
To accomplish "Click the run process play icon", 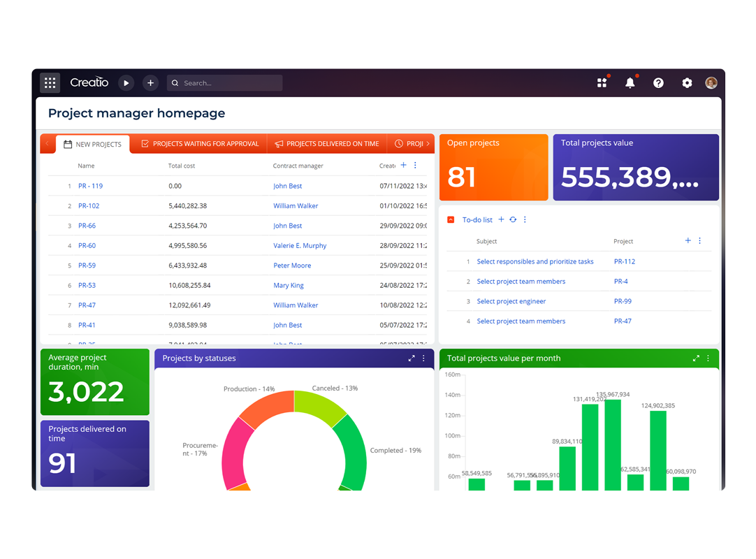I will [x=126, y=82].
